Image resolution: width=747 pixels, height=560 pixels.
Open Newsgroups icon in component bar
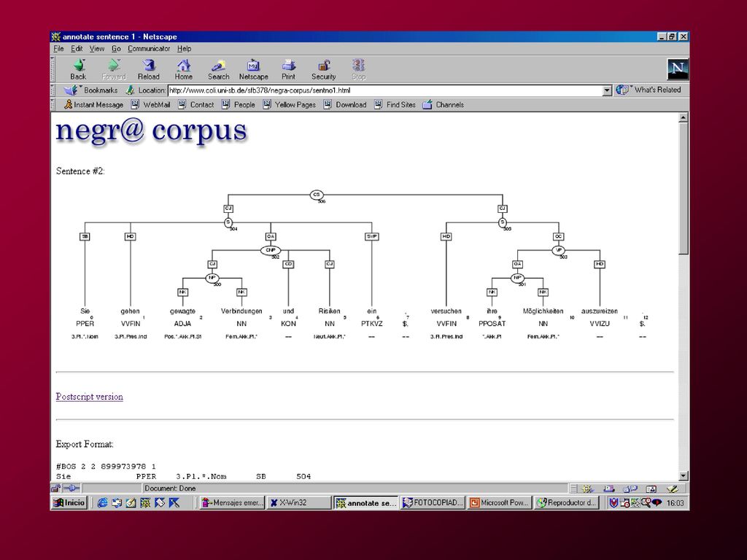point(630,489)
